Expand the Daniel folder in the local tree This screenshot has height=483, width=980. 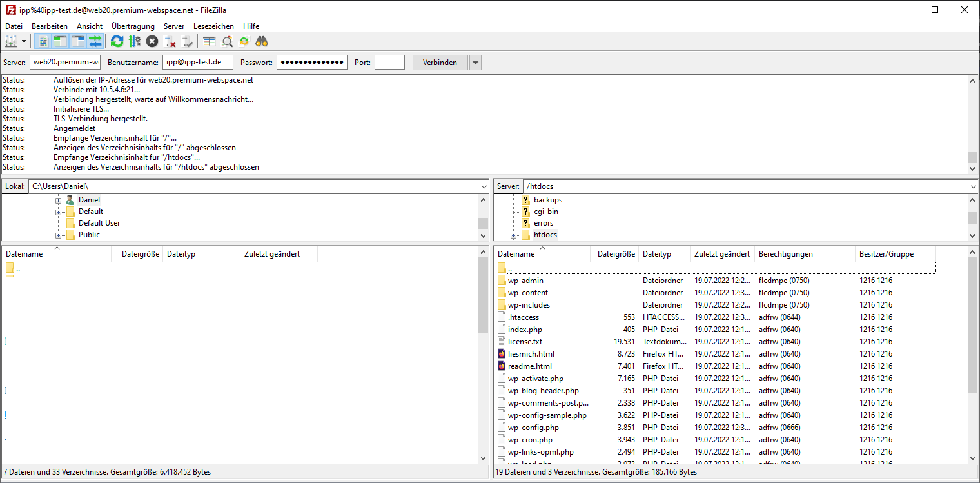pyautogui.click(x=58, y=201)
